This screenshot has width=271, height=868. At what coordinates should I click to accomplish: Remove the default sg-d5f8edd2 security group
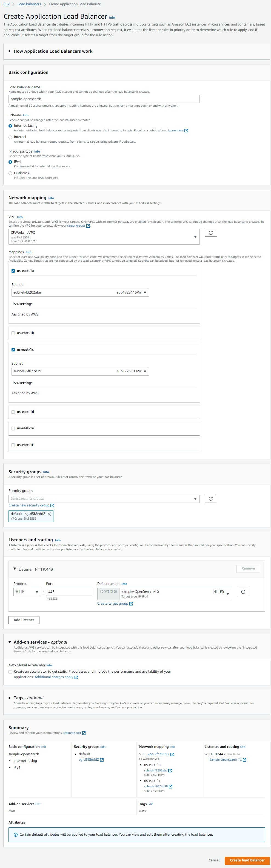tap(50, 514)
